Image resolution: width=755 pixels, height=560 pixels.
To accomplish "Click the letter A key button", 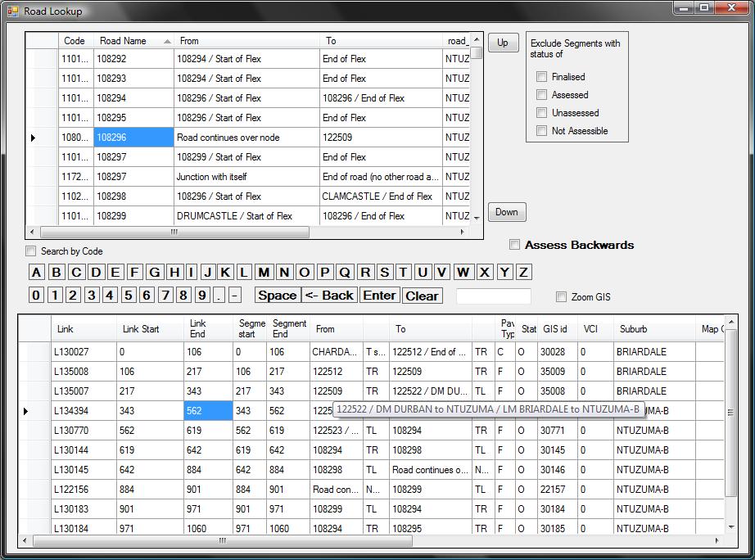I will point(37,273).
